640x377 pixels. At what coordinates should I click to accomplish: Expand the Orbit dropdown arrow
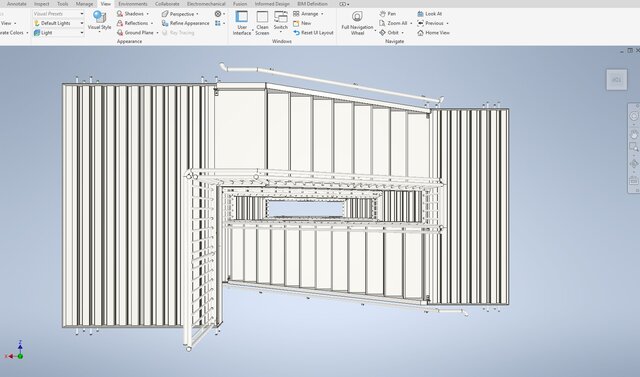tap(402, 33)
